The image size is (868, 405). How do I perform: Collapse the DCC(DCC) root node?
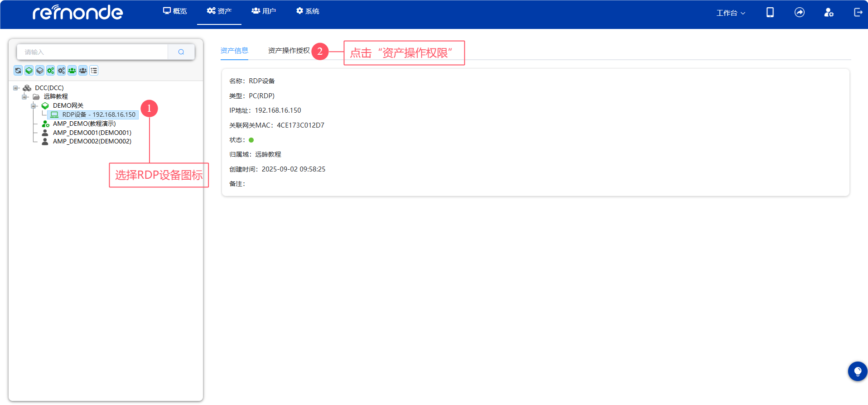point(15,88)
